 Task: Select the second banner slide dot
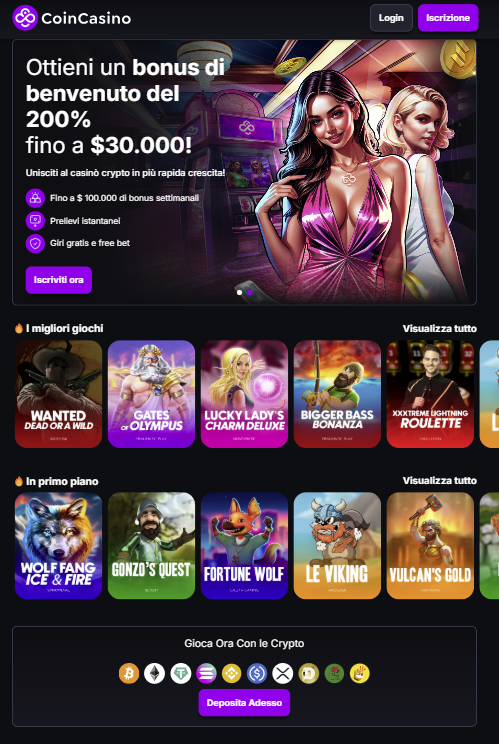pyautogui.click(x=250, y=292)
